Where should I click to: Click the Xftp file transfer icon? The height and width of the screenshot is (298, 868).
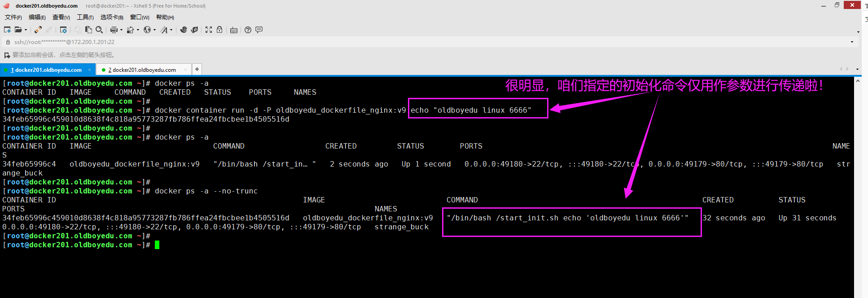point(194,30)
